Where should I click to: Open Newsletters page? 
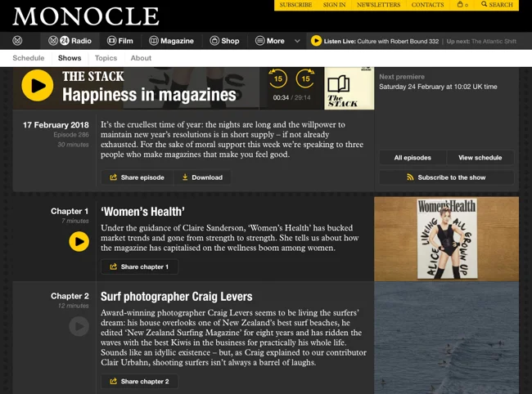[x=378, y=5]
